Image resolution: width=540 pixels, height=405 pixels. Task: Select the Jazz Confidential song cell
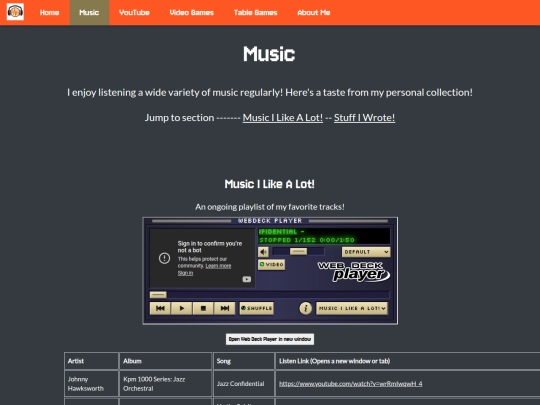[x=243, y=384]
